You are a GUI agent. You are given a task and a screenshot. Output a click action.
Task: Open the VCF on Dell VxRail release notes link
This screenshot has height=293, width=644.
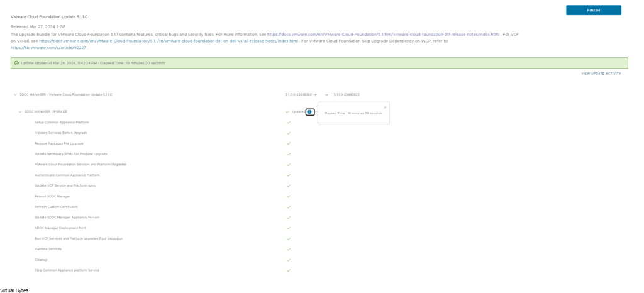[x=169, y=41]
